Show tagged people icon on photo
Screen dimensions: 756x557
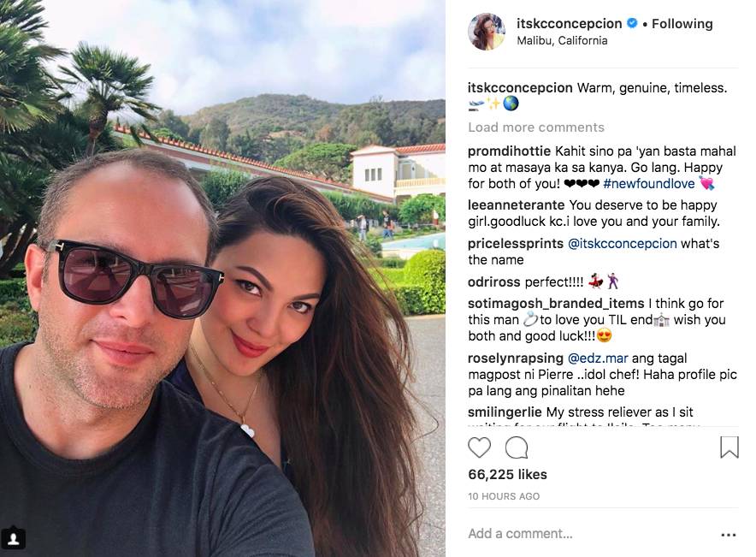pyautogui.click(x=13, y=538)
